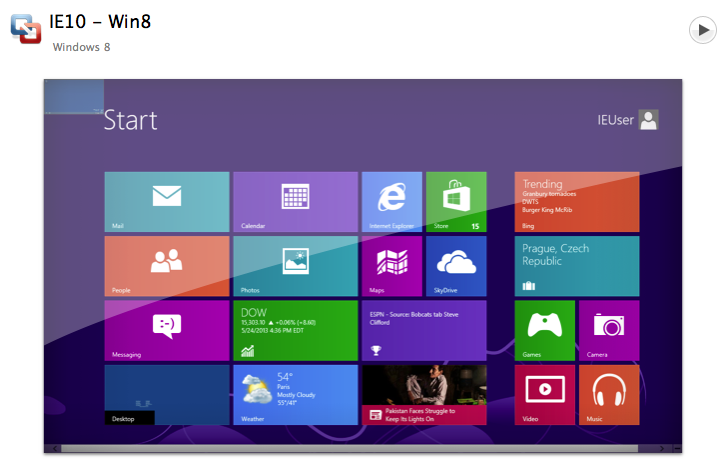Launch the Internet Explorer tile

pos(392,202)
